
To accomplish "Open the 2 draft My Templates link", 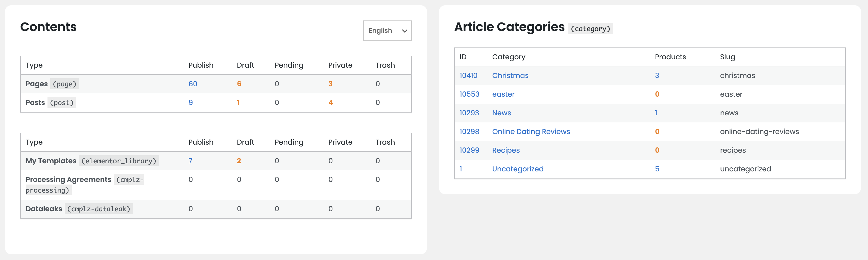I will (x=239, y=161).
